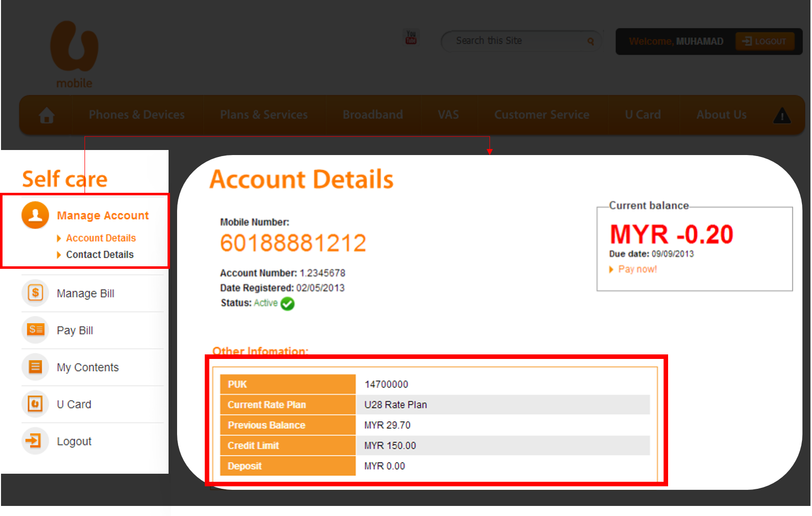Click the Pay Bill icon
Viewport: 812px width, 516px height.
35,330
